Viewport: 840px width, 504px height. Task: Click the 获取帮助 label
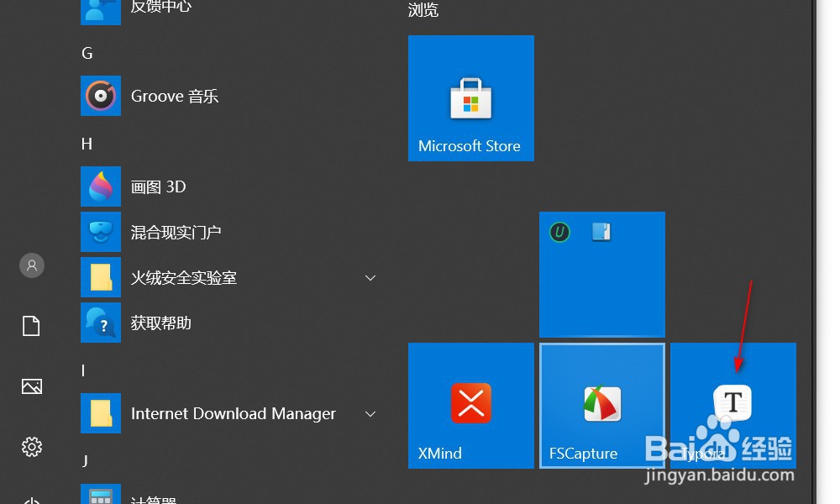161,323
